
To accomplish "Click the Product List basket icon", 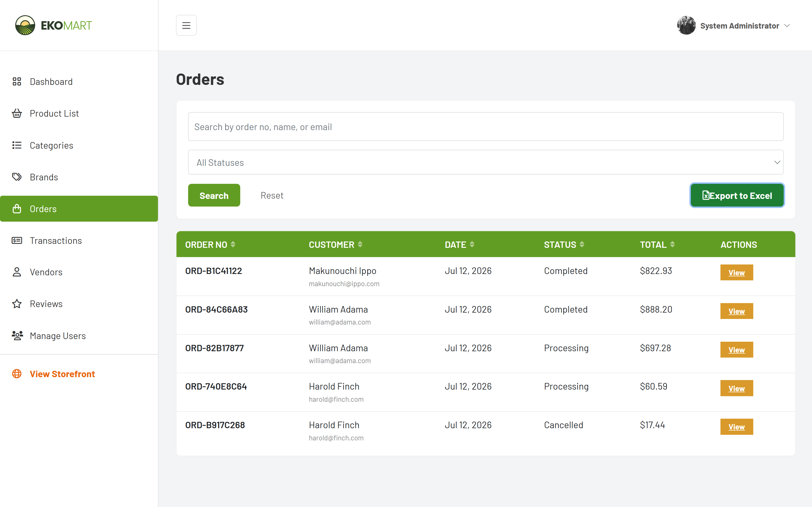I will click(17, 113).
